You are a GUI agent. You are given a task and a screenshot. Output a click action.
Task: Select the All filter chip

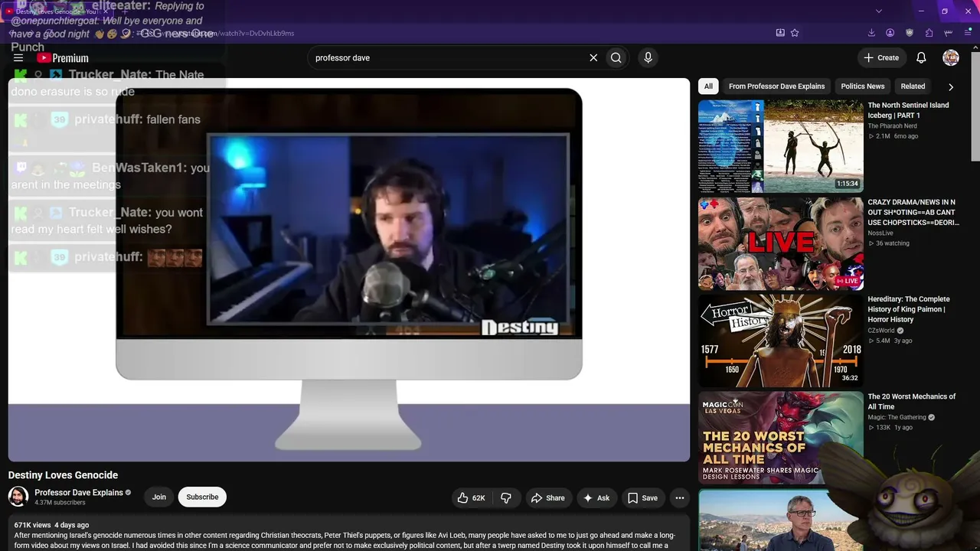coord(708,86)
